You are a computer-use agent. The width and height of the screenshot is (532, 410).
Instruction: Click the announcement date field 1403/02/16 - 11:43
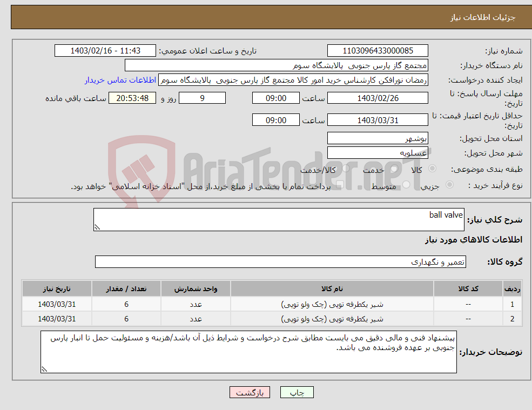coord(105,51)
